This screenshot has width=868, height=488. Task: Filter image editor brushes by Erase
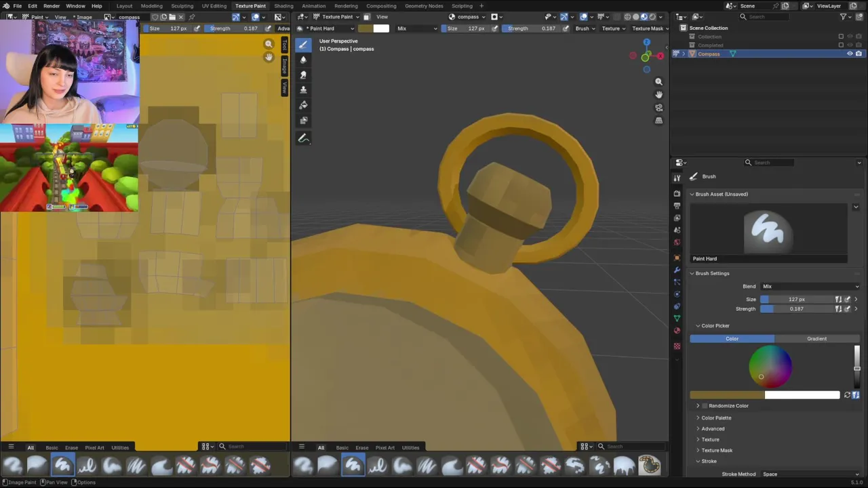[71, 447]
